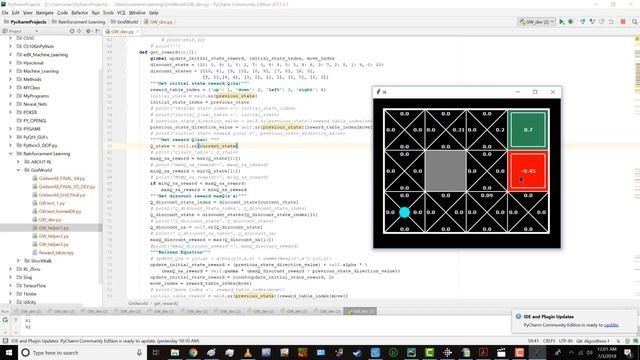Click the green 0.7 goal cell in the grid window
Image resolution: width=640 pixels, height=360 pixels.
[x=528, y=129]
